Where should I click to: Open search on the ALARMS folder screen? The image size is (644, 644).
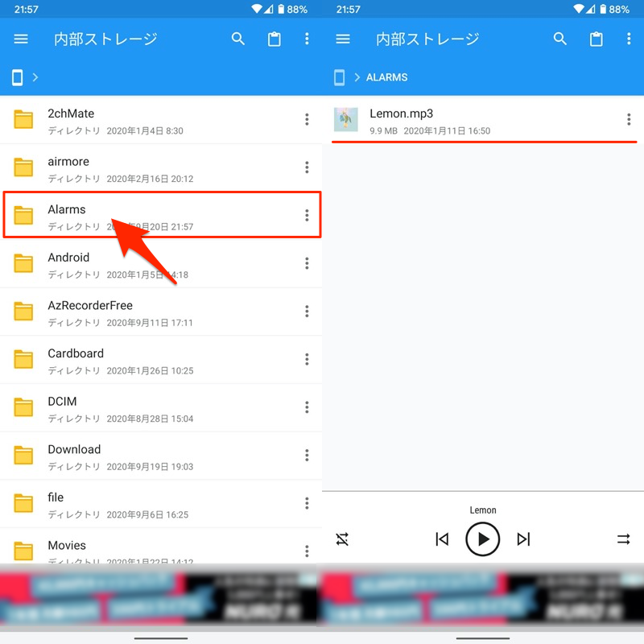[x=560, y=39]
